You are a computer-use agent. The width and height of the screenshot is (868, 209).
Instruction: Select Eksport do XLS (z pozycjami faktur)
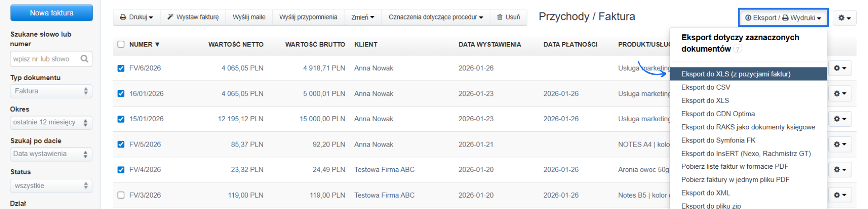tap(748, 74)
